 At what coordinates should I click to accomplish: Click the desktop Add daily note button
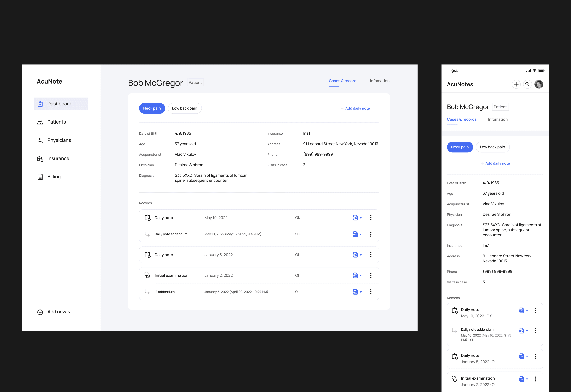(x=355, y=108)
